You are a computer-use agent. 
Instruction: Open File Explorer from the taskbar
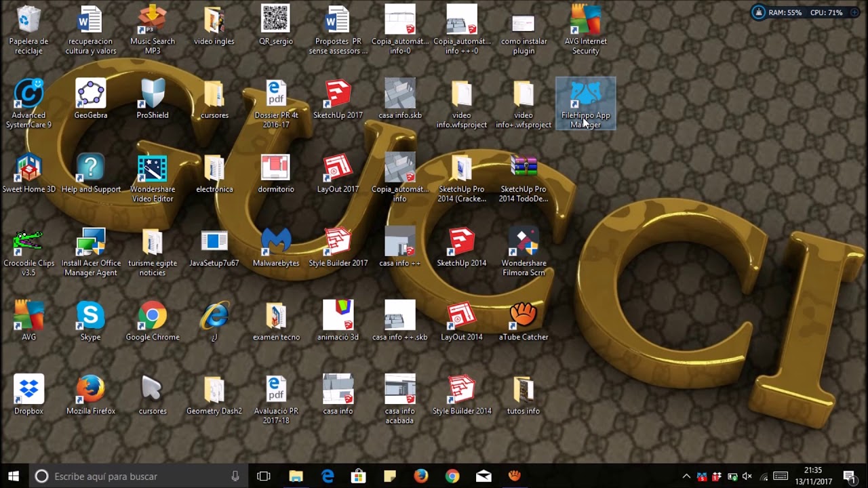296,476
